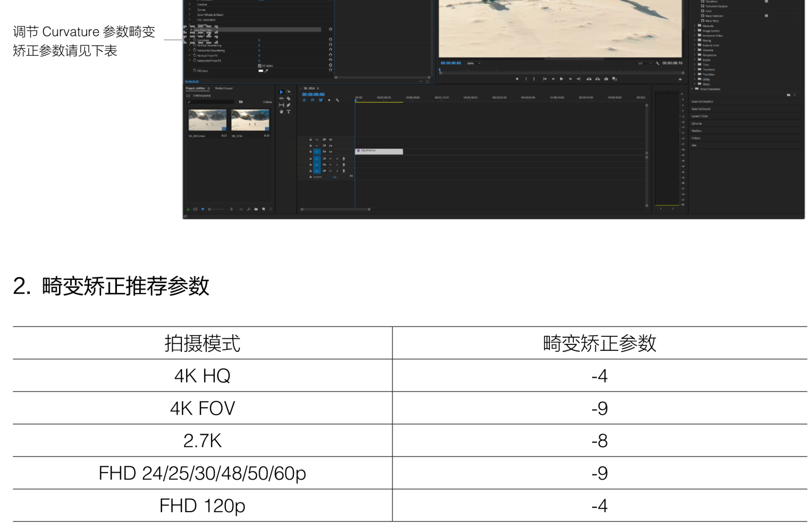Select the Pen tool
Image resolution: width=812 pixels, height=529 pixels.
tap(289, 105)
